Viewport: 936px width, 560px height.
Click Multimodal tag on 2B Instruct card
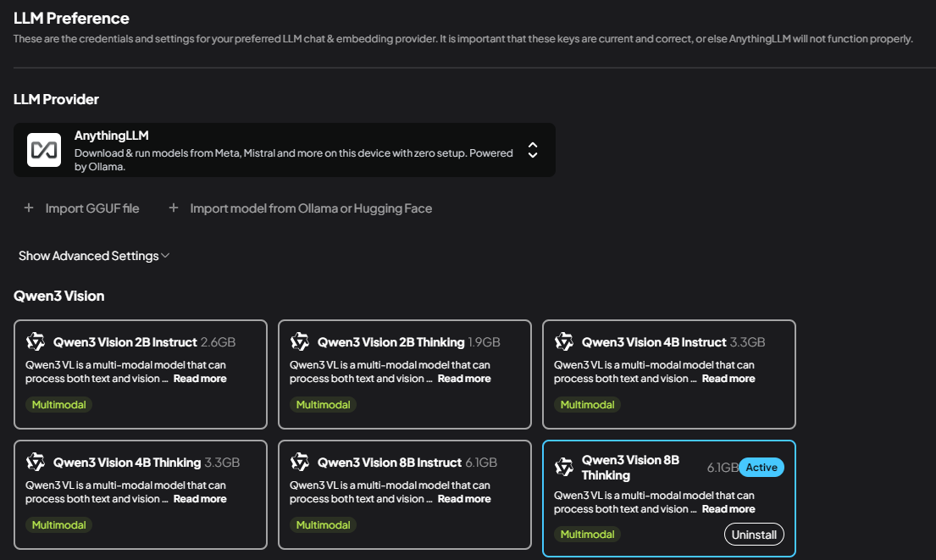click(58, 405)
